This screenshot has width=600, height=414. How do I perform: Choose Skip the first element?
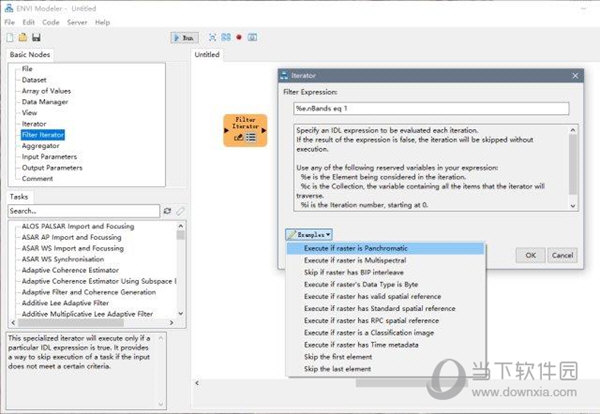click(x=386, y=357)
